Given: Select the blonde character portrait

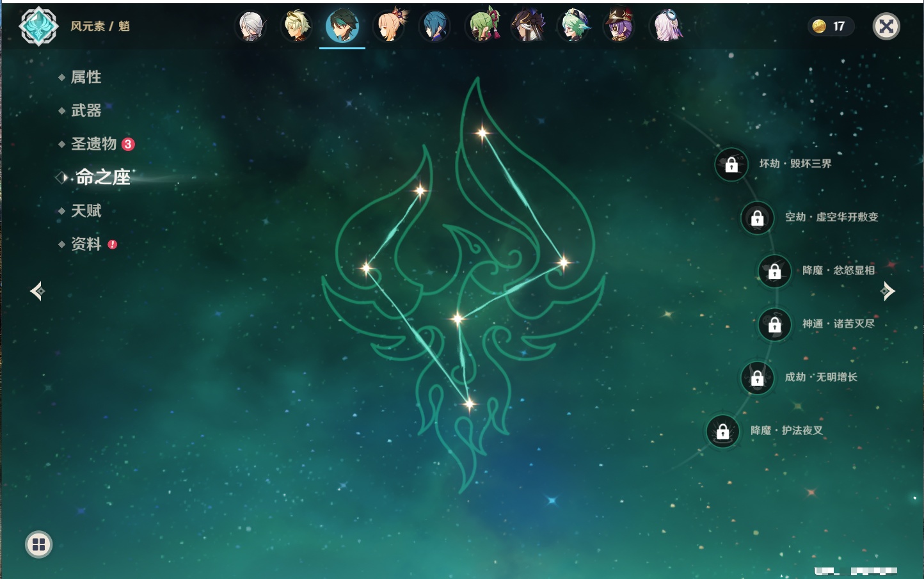Looking at the screenshot, I should click(x=297, y=26).
